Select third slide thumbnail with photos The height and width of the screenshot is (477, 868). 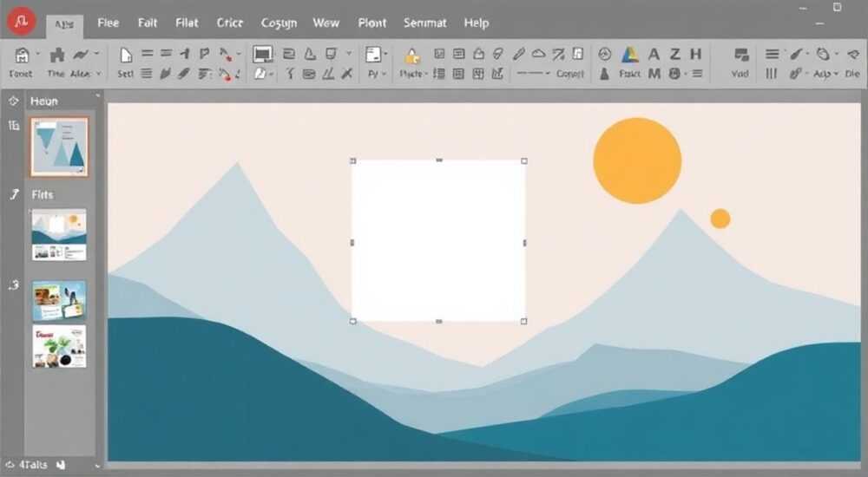tap(59, 301)
